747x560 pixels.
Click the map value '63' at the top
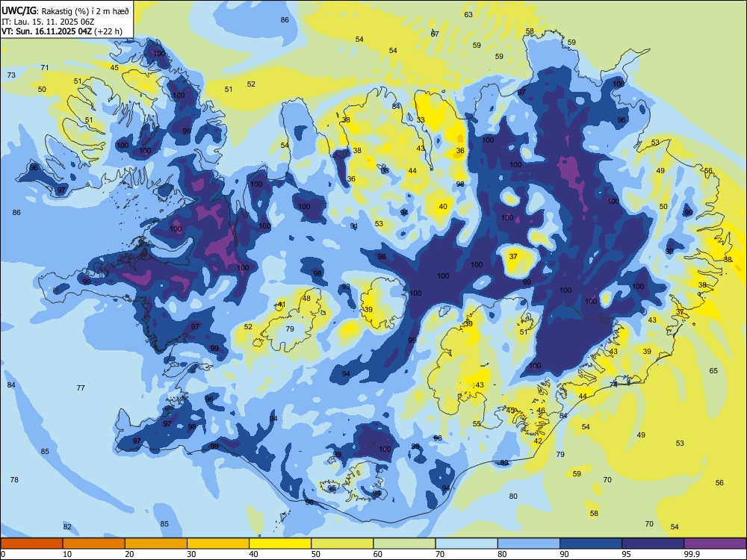click(468, 14)
